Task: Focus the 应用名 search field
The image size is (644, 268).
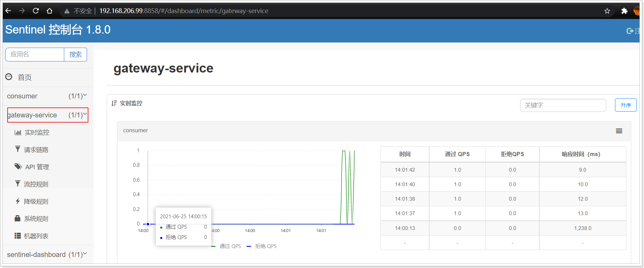Action: (x=35, y=55)
